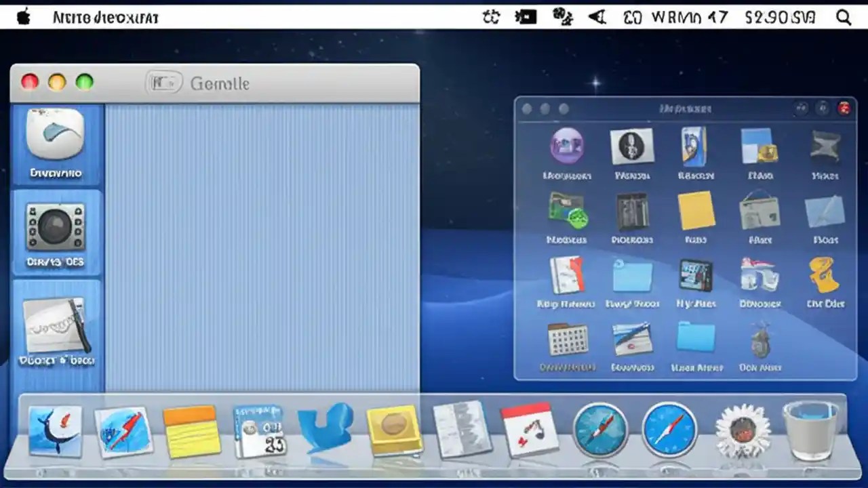Open the blue folder icon in the app window
Viewport: 868px width, 488px height.
696,346
